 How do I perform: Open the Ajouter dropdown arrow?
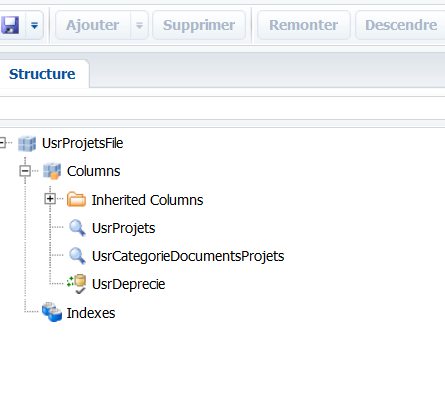click(x=139, y=25)
